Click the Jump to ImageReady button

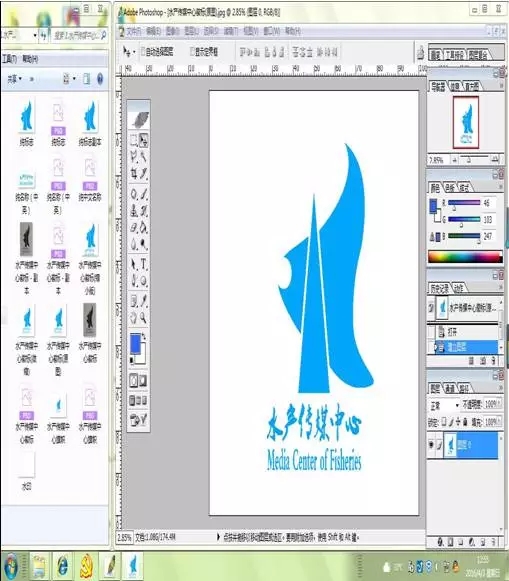pyautogui.click(x=139, y=420)
